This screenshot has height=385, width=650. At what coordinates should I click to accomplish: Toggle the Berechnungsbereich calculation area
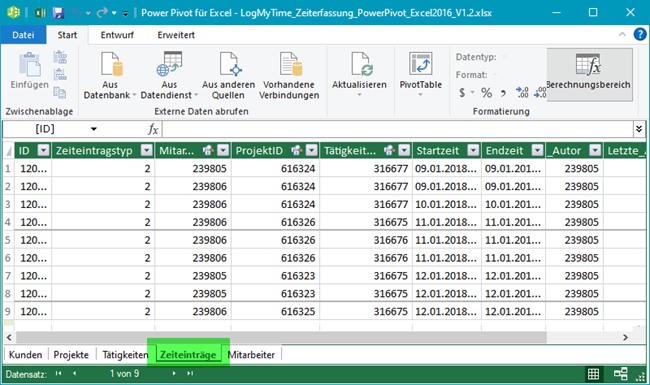(x=589, y=75)
